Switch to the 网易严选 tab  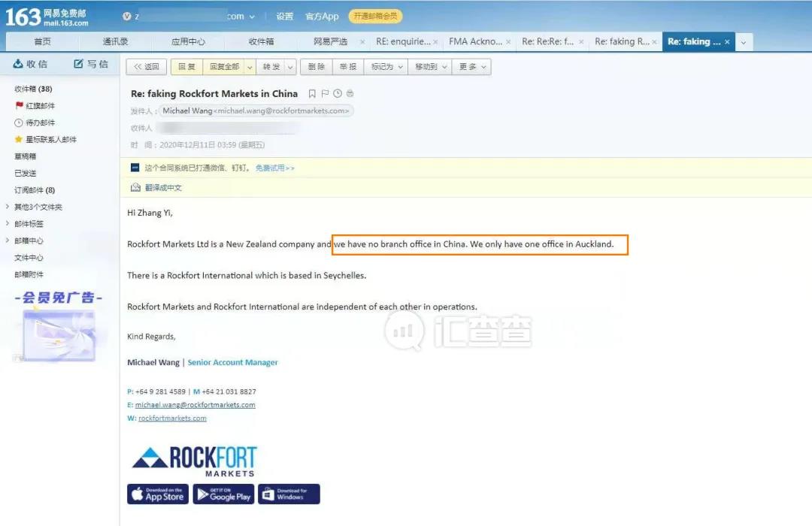pos(330,42)
